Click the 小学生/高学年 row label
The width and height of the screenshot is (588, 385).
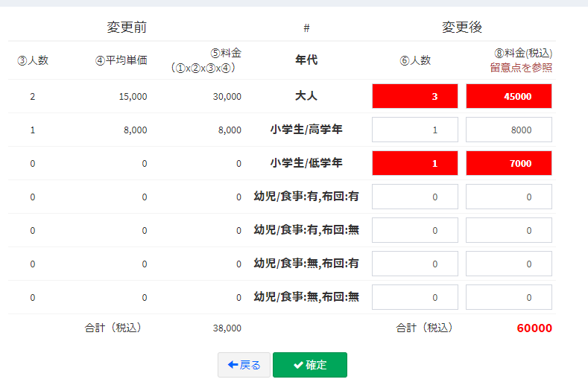(306, 130)
